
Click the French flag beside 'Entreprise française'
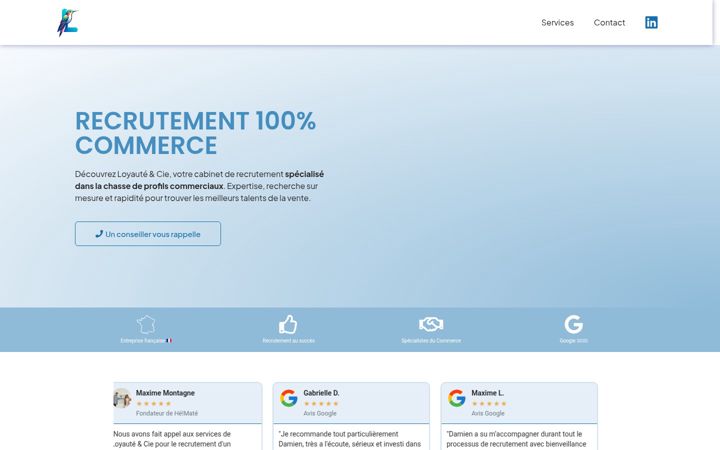click(x=169, y=341)
